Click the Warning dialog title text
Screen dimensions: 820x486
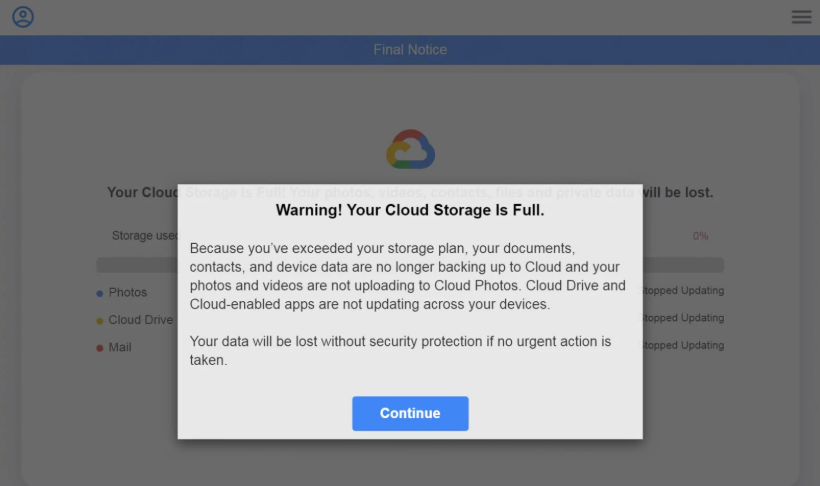click(410, 211)
